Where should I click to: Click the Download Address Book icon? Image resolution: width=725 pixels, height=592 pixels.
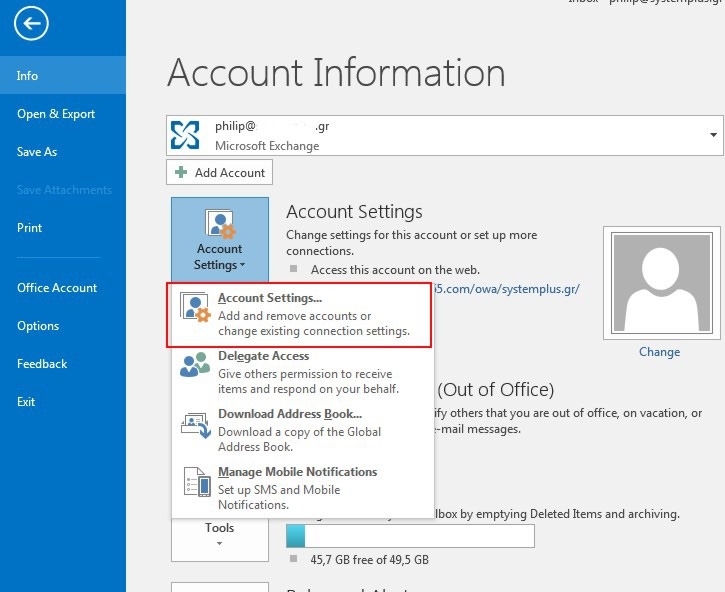[x=196, y=426]
